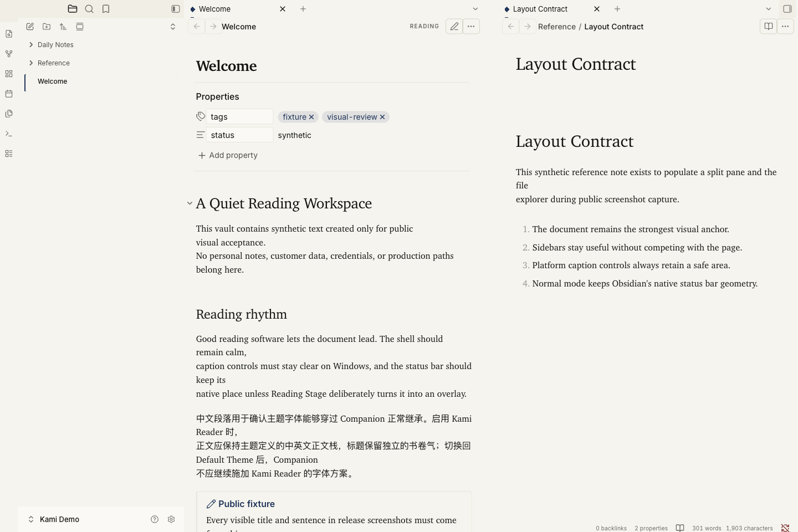The width and height of the screenshot is (798, 532).
Task: Click the Properties heading
Action: (x=217, y=96)
